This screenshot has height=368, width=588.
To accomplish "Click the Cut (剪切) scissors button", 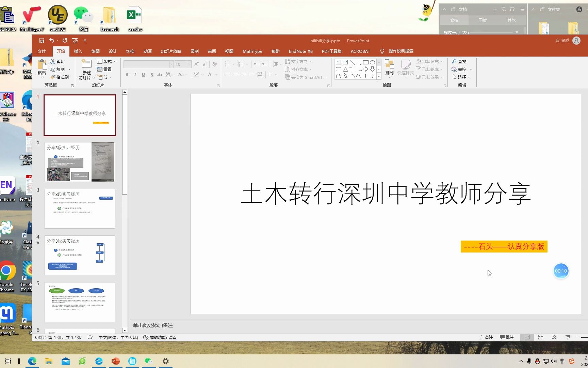I will [58, 61].
